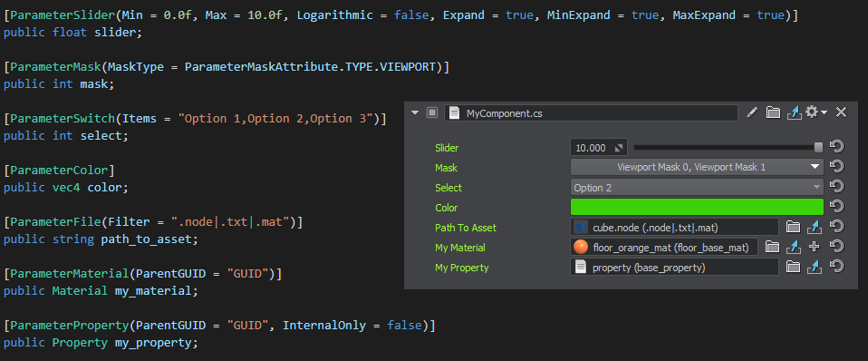Click the my_material variable name
This screenshot has width=868, height=361.
(152, 290)
